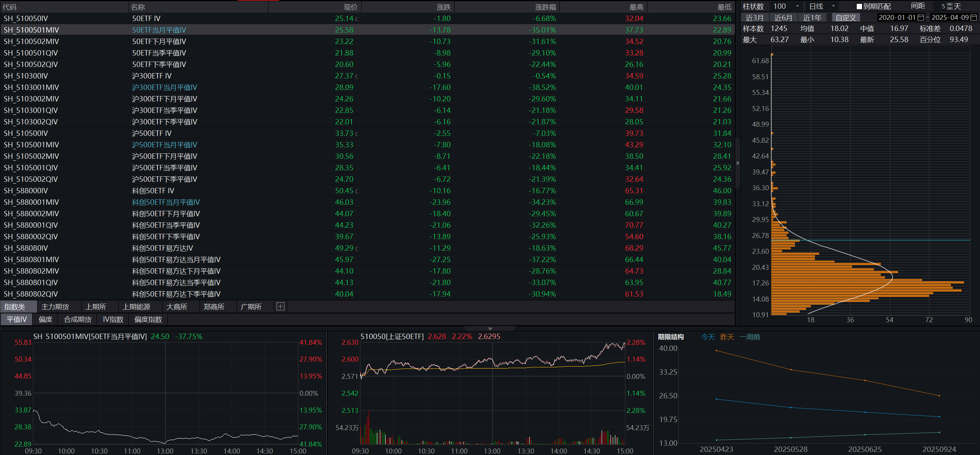Image resolution: width=980 pixels, height=455 pixels.
Task: Select row 沪500ETF当月平值IV
Action: tap(164, 145)
